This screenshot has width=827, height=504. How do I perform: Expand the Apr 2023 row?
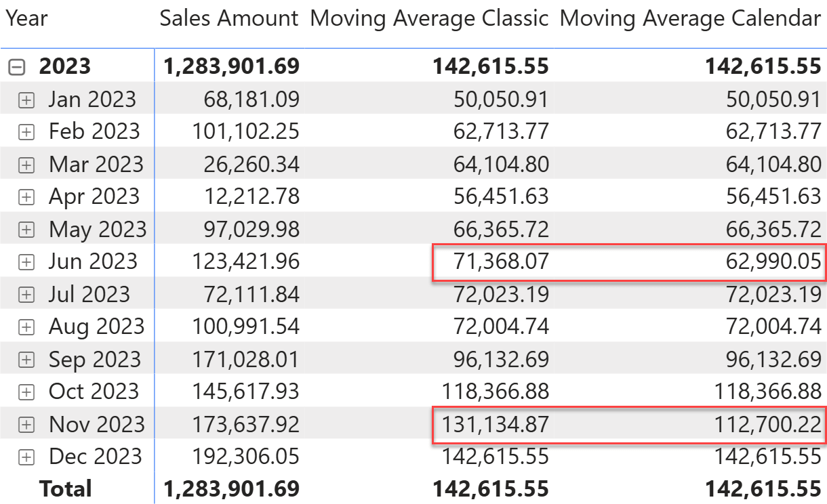(26, 197)
